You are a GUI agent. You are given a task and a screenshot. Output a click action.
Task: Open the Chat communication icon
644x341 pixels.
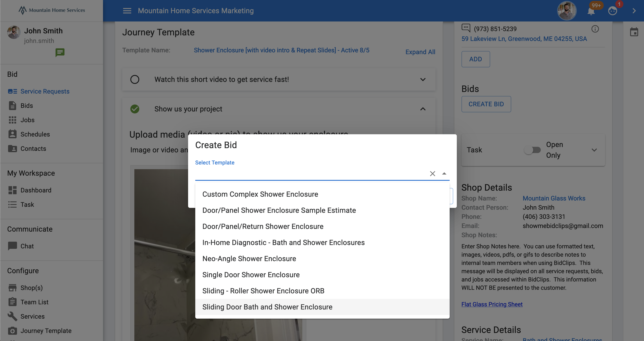point(13,246)
